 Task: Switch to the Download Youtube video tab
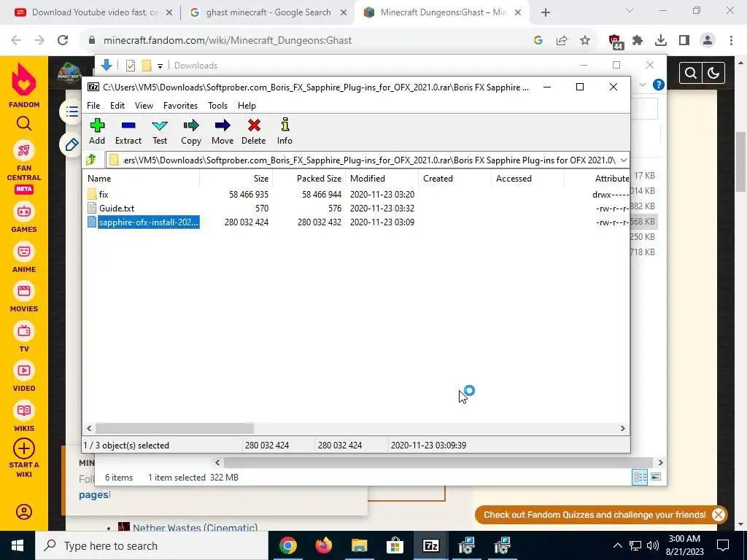coord(94,12)
